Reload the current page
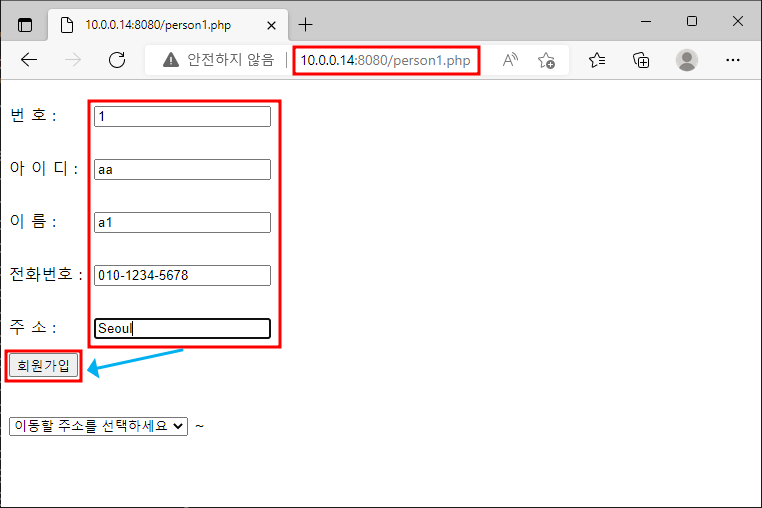The width and height of the screenshot is (762, 508). click(117, 60)
